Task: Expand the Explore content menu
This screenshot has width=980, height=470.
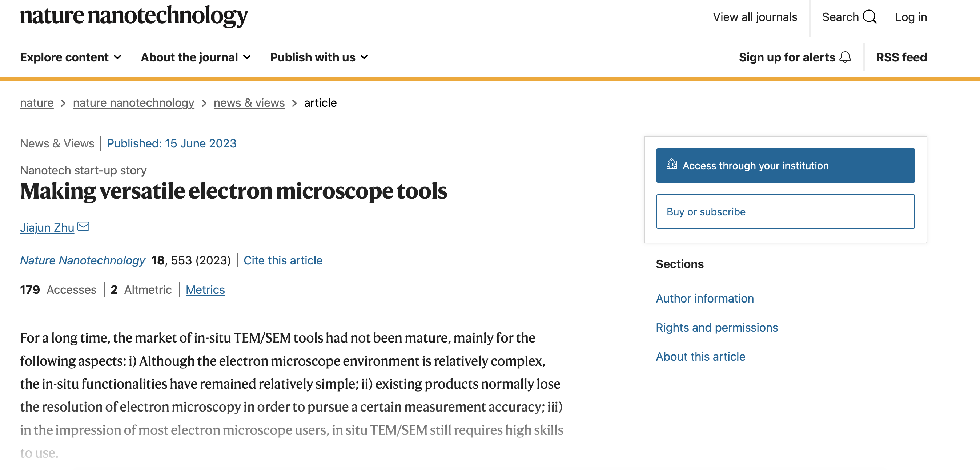Action: point(71,57)
